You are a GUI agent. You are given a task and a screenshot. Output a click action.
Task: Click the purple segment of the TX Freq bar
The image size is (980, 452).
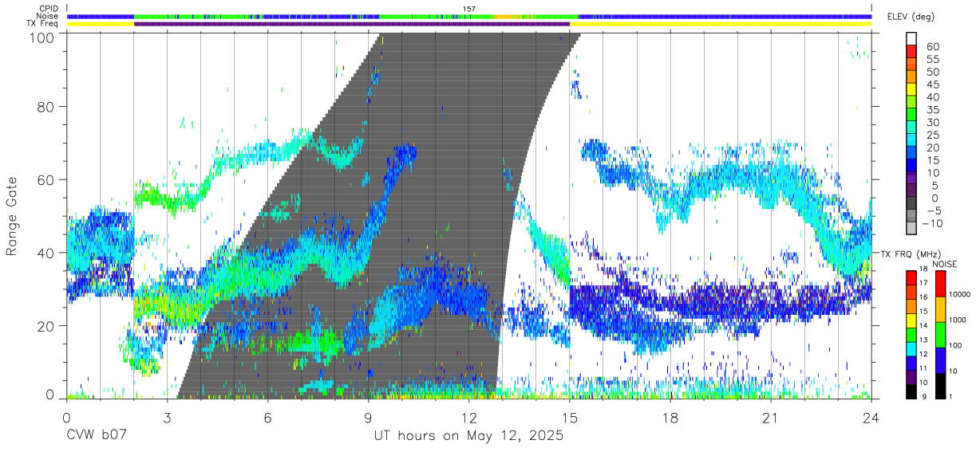pos(352,24)
